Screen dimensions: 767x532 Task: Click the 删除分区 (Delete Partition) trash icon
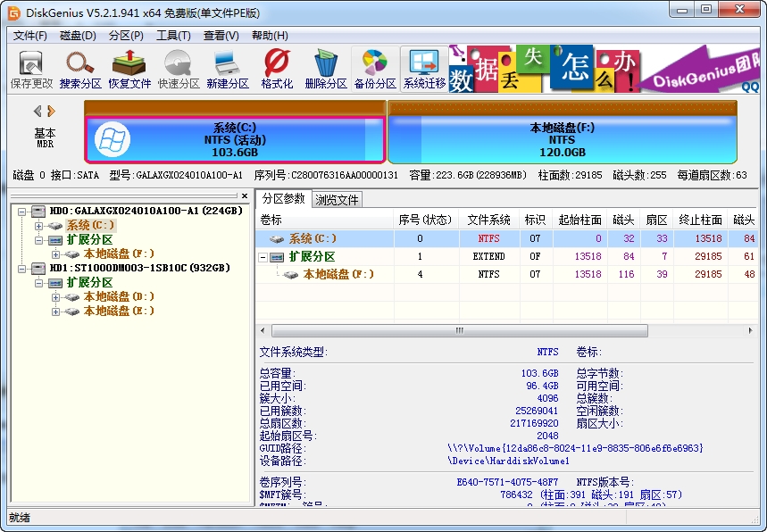pos(325,70)
